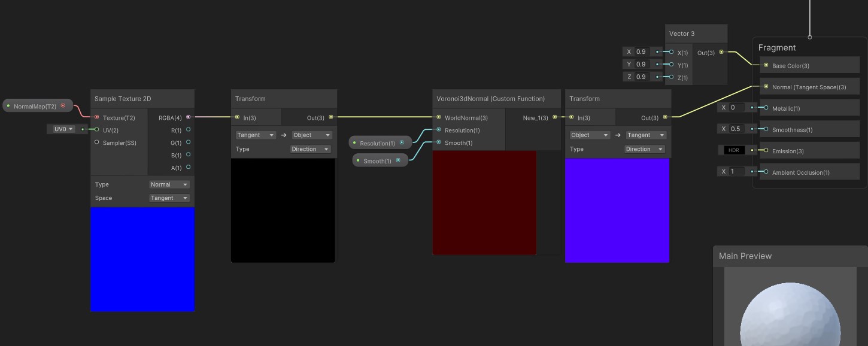
Task: Click the New_1(3) output port
Action: pyautogui.click(x=554, y=117)
